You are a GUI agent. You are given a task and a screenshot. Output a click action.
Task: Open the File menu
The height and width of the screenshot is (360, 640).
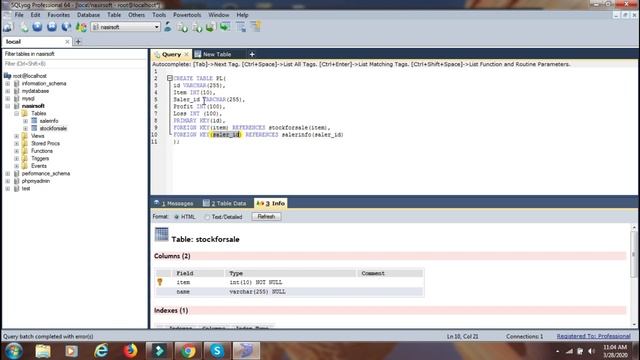(19, 15)
